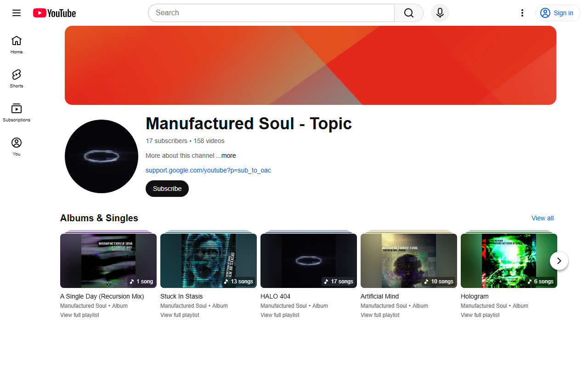Viewport: 588px width, 368px height.
Task: Open the hamburger guide menu
Action: coord(17,13)
